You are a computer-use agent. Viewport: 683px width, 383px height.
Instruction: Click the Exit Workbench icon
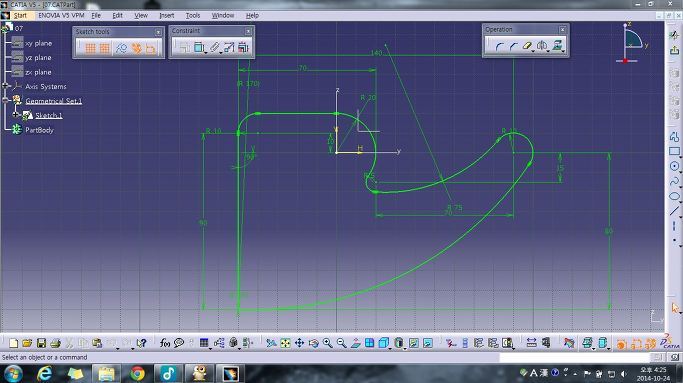click(x=674, y=51)
